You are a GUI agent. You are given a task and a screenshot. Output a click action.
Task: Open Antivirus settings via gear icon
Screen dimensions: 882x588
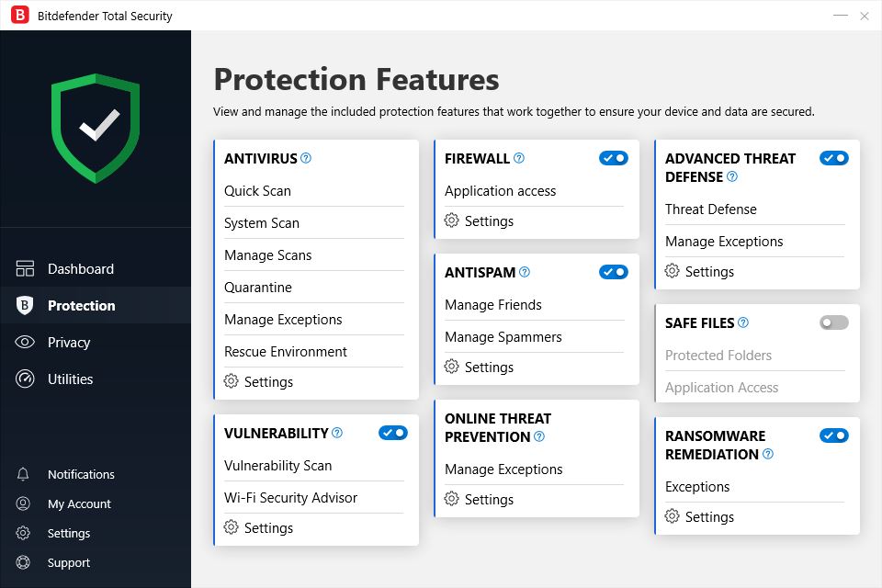[232, 382]
